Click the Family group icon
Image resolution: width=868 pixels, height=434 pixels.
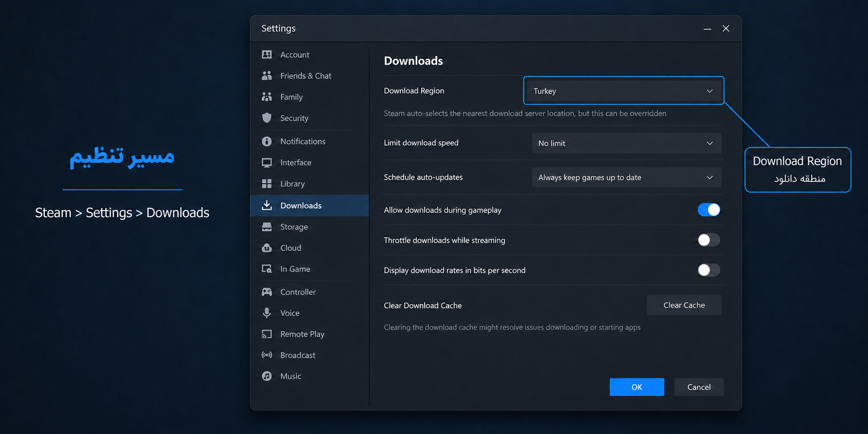point(267,97)
